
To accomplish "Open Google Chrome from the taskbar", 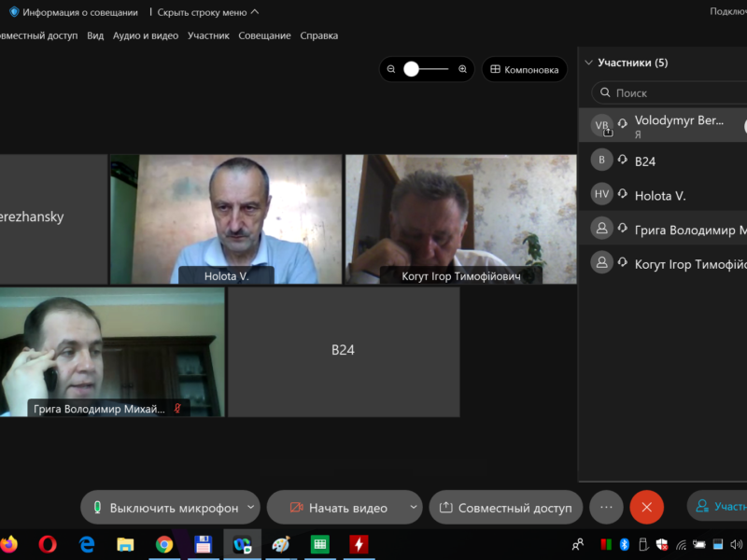I will pyautogui.click(x=164, y=544).
